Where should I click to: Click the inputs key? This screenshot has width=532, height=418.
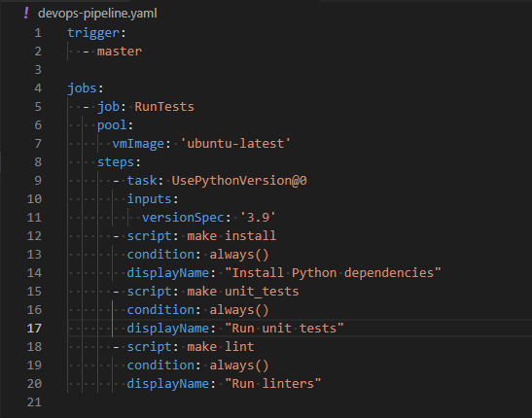coord(149,199)
